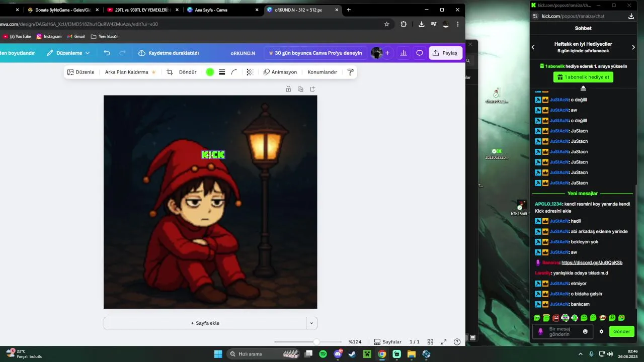This screenshot has width=644, height=362.
Task: Click the Düzenle image edit button
Action: coord(80,72)
